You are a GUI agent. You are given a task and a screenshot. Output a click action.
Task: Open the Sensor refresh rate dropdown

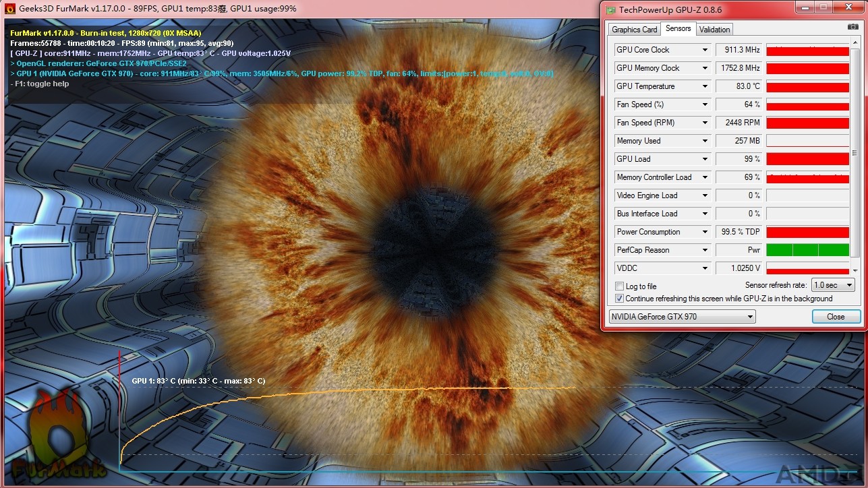[833, 285]
